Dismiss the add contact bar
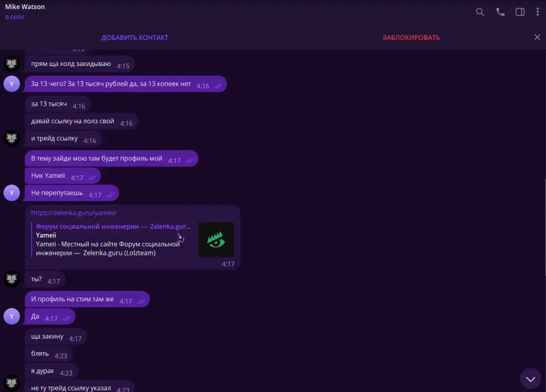546x392 pixels. pyautogui.click(x=537, y=38)
